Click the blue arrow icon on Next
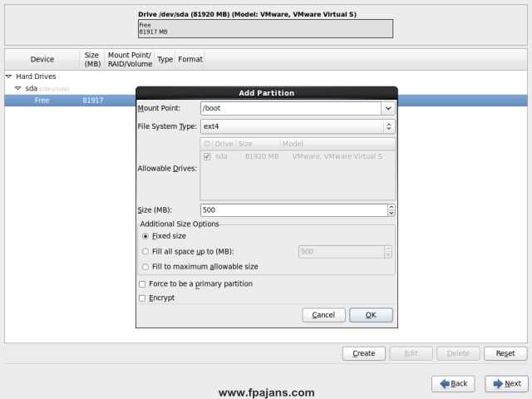The height and width of the screenshot is (399, 532). pos(498,384)
